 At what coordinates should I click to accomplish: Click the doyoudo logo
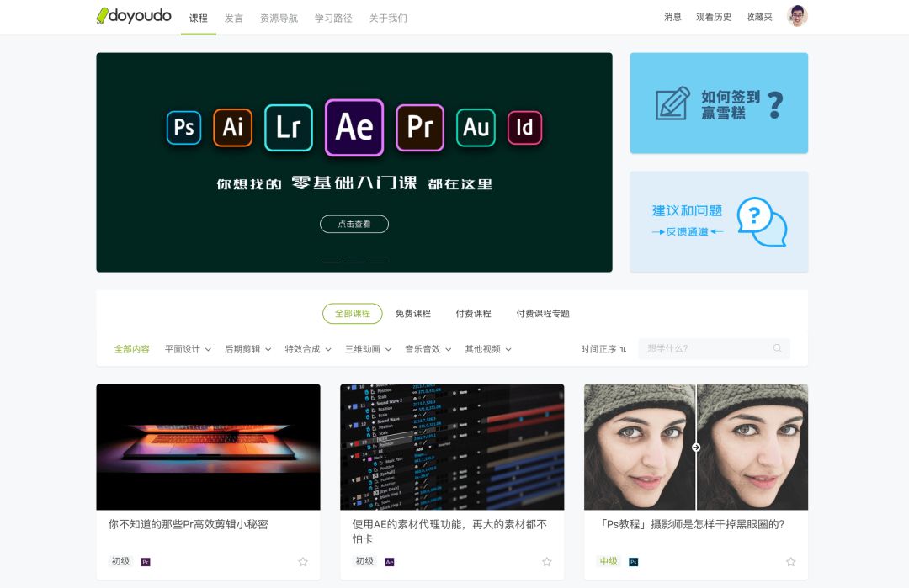[134, 16]
